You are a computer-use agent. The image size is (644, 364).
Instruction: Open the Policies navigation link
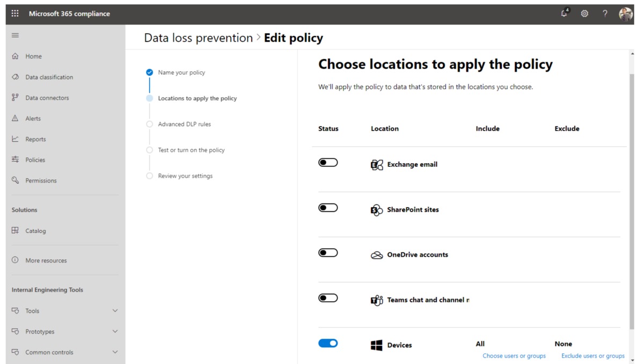point(35,160)
